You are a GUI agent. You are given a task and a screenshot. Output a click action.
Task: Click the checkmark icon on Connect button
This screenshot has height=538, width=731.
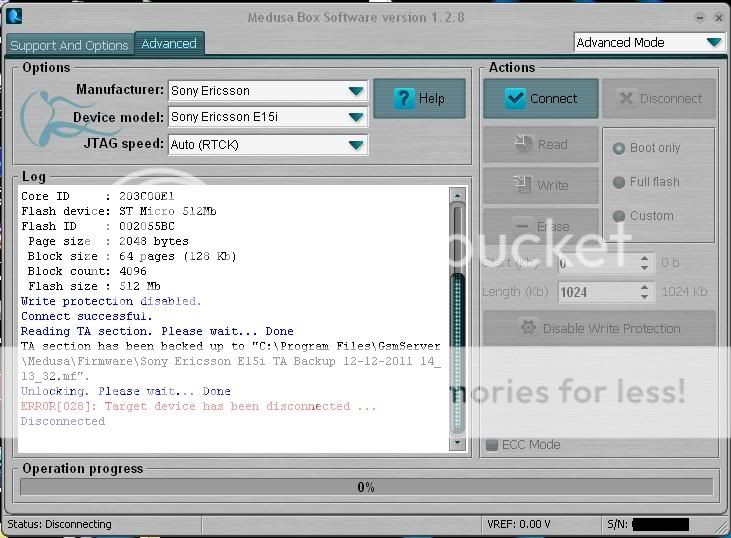(515, 98)
